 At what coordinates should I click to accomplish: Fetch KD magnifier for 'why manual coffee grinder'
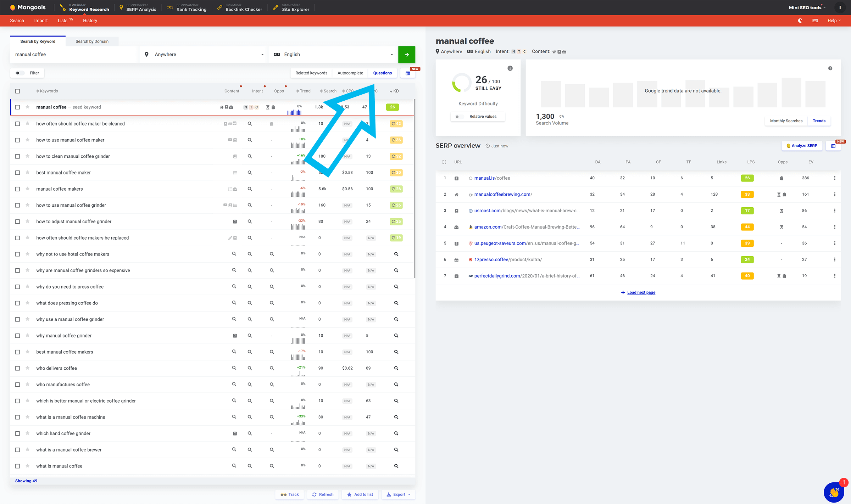coord(396,336)
